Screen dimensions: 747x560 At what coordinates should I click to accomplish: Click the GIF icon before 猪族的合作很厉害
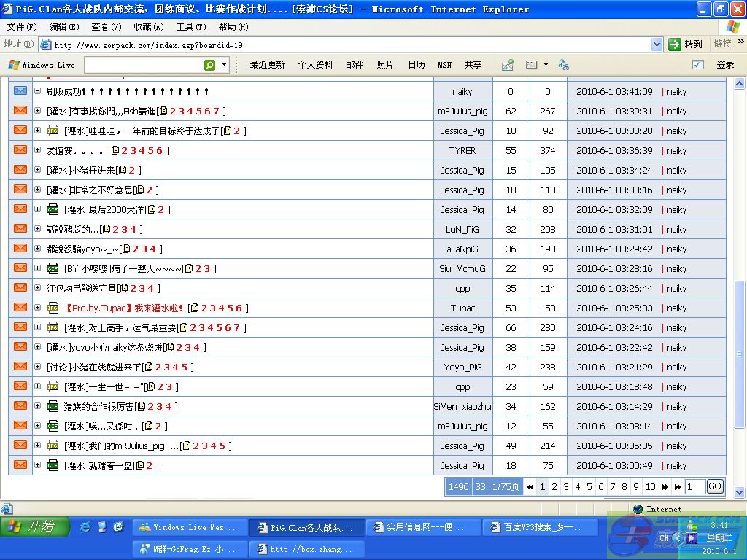[x=53, y=406]
